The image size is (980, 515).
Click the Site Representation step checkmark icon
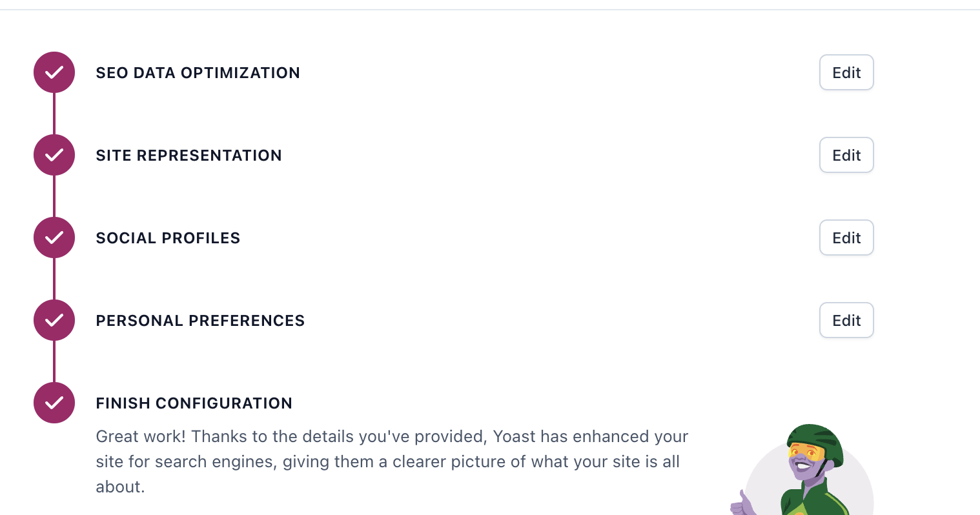pos(54,155)
